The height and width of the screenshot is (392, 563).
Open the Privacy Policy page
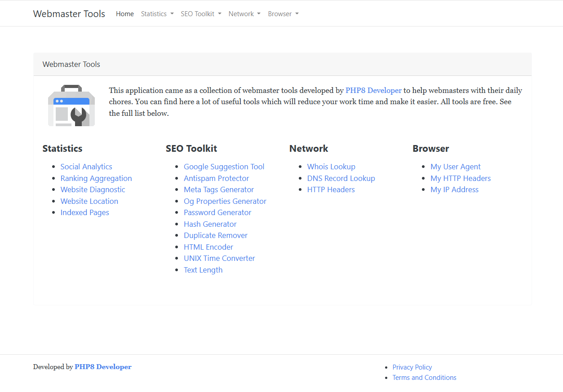[412, 367]
